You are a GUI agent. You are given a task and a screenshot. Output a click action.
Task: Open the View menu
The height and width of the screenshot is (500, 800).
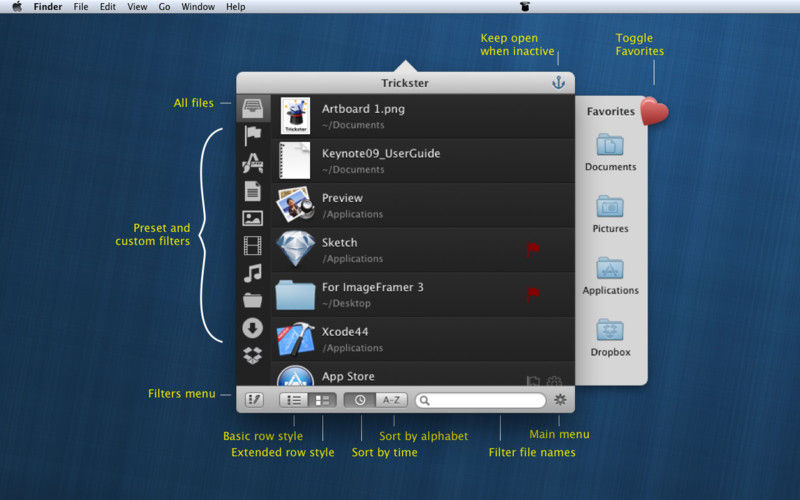point(137,7)
